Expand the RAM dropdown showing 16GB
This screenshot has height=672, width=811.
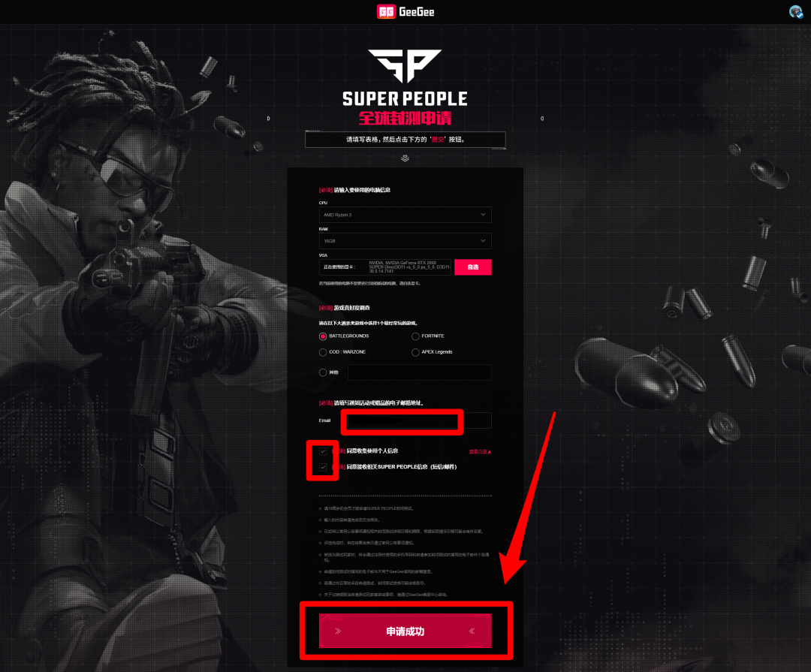tap(405, 241)
